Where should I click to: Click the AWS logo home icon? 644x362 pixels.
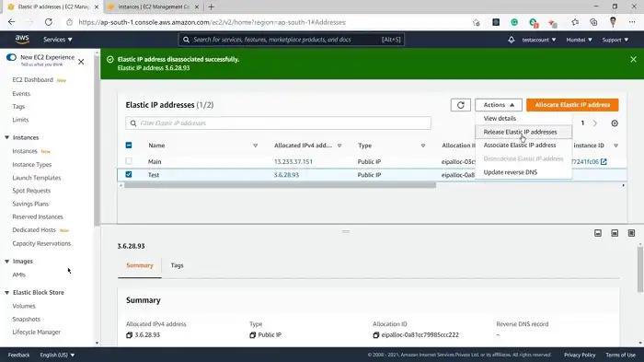(x=22, y=39)
